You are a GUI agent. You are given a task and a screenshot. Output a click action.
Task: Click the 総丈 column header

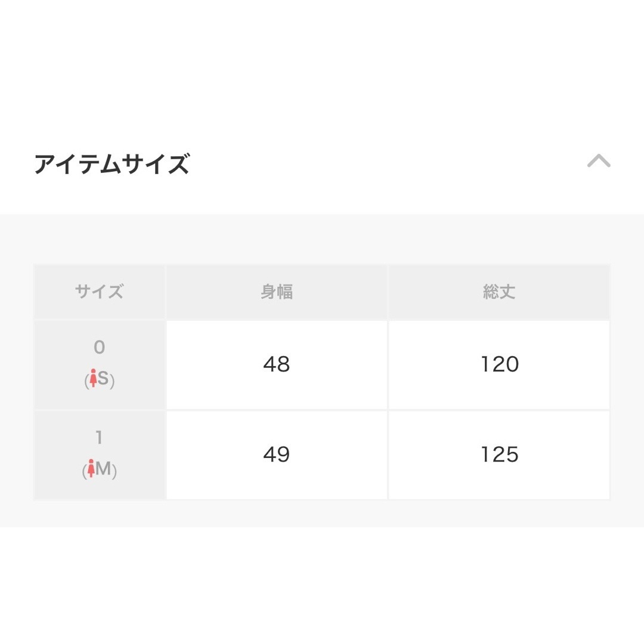coord(499,292)
